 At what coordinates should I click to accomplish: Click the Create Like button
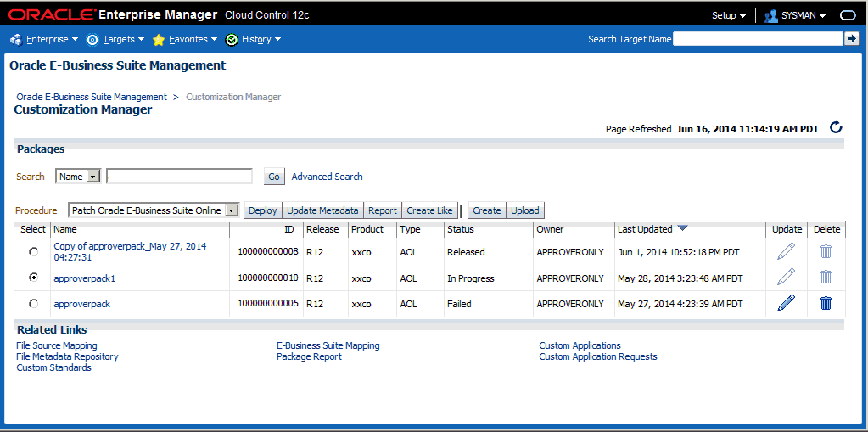429,210
